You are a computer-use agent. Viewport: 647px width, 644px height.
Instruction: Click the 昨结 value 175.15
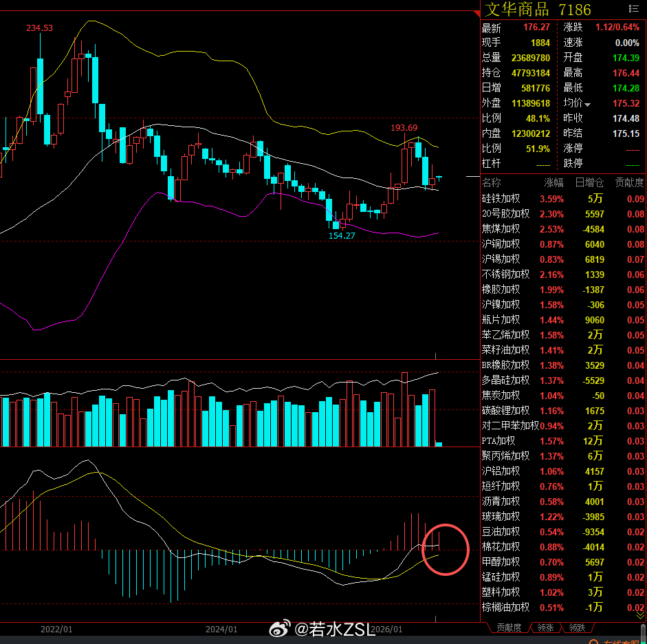pyautogui.click(x=626, y=133)
